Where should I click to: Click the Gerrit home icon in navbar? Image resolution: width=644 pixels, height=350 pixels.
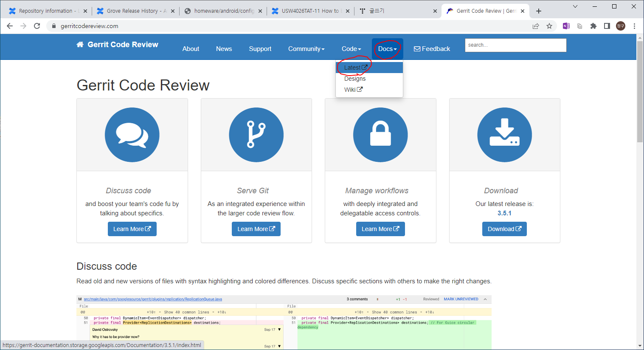80,45
